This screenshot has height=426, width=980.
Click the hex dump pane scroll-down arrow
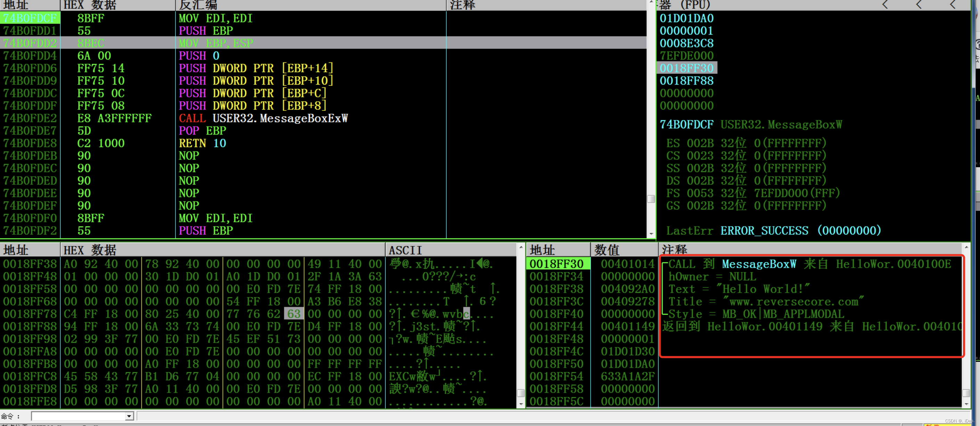point(521,404)
